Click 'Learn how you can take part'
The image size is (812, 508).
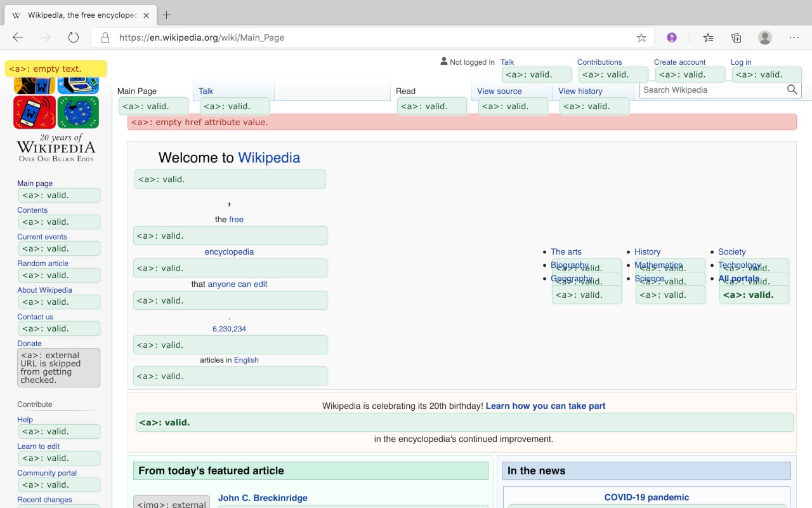point(546,406)
